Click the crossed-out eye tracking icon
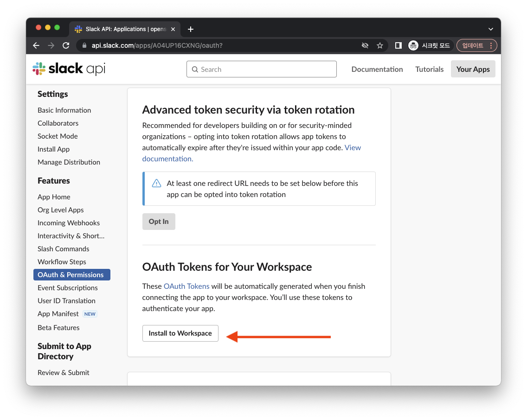Screen dimensions: 527x420 coord(365,45)
